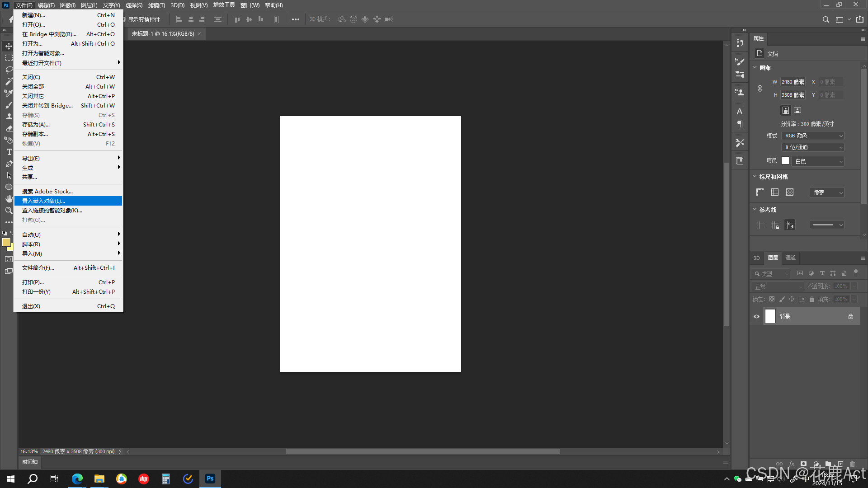This screenshot has width=868, height=488.
Task: Toggle rulers icon in 标尺和网格 section
Action: pos(760,192)
